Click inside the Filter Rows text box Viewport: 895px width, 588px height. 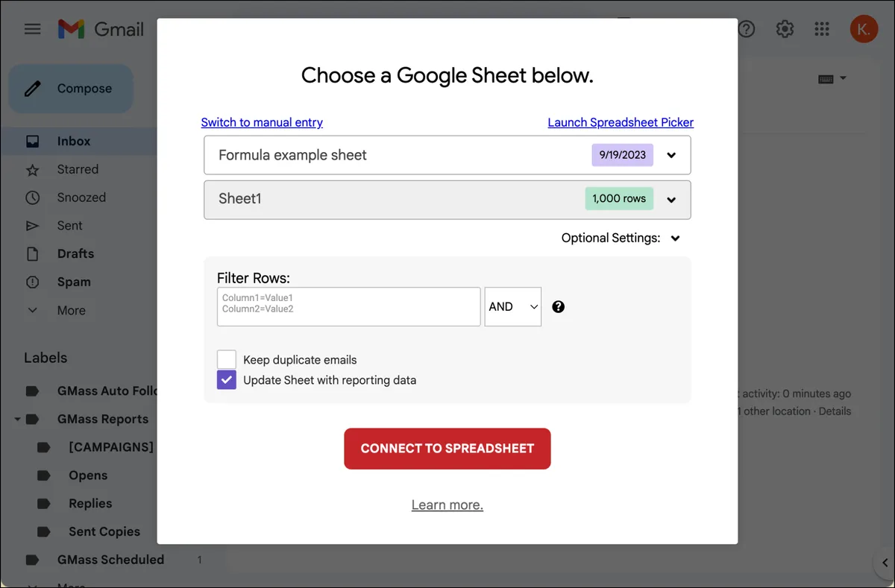pos(349,306)
